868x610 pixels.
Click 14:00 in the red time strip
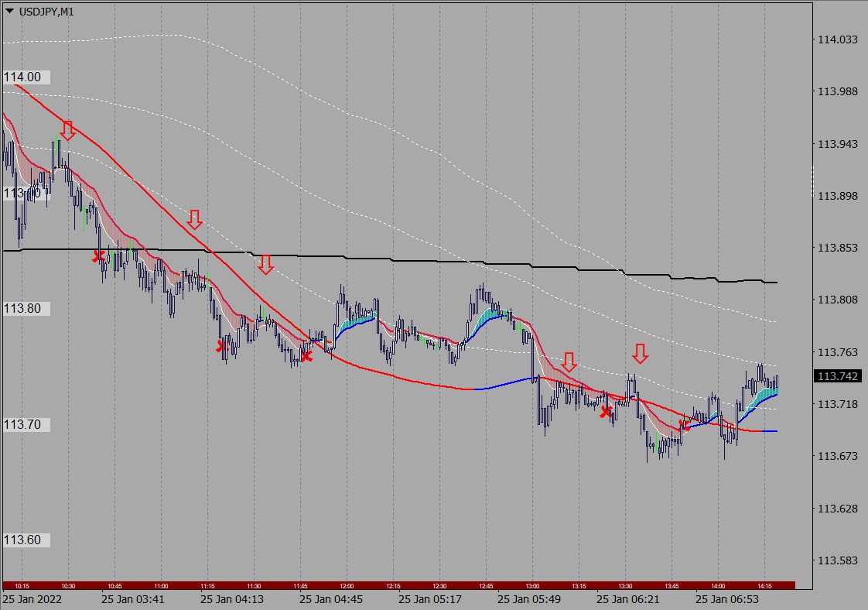718,586
